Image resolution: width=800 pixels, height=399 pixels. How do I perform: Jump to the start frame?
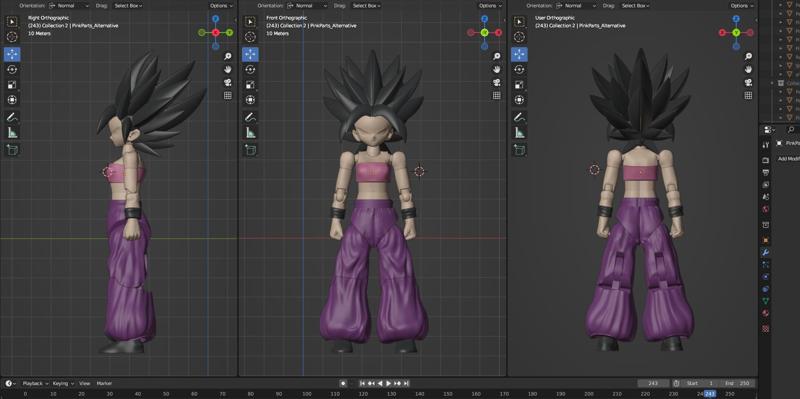pyautogui.click(x=363, y=383)
